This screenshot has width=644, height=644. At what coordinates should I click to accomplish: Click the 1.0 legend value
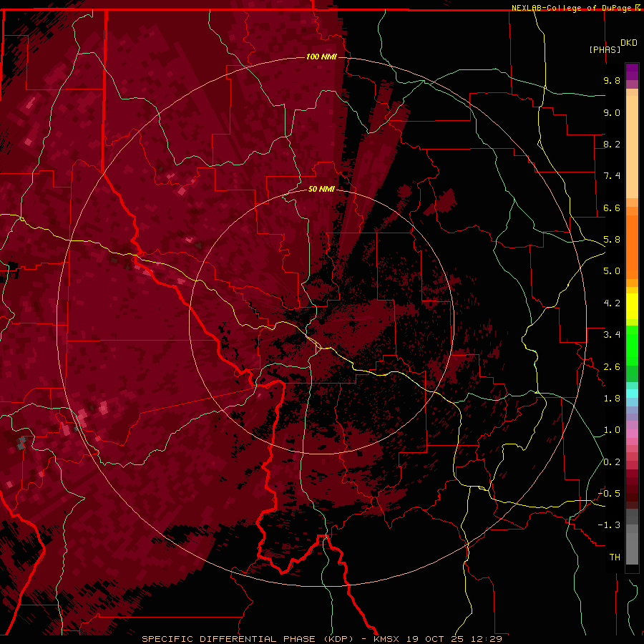612,430
